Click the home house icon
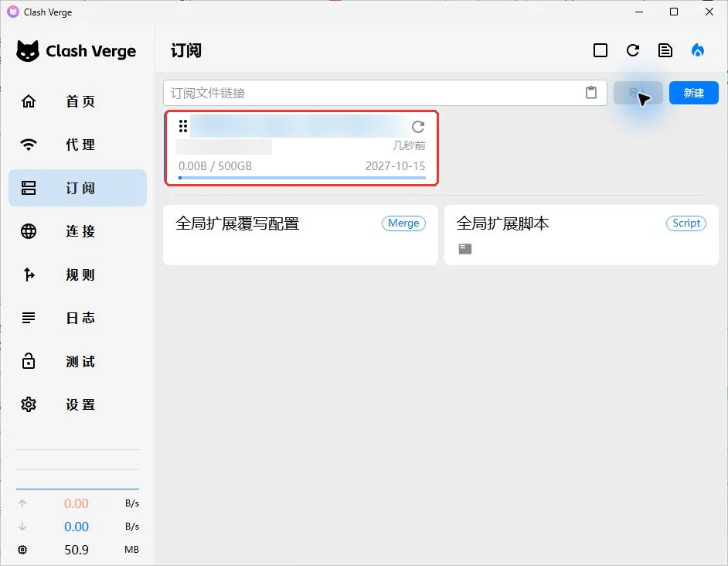The height and width of the screenshot is (566, 728). click(x=29, y=101)
